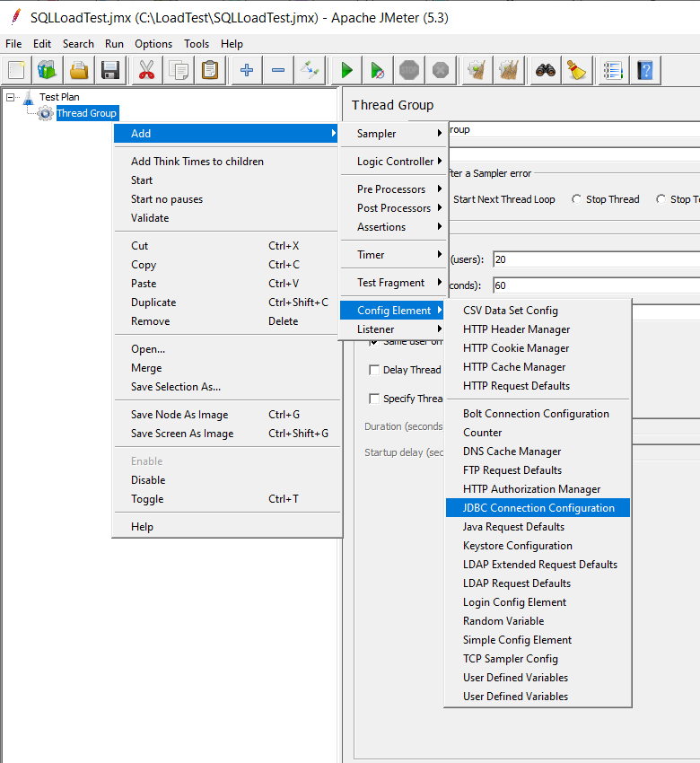Select CSV Data Set Config entry

[510, 311]
